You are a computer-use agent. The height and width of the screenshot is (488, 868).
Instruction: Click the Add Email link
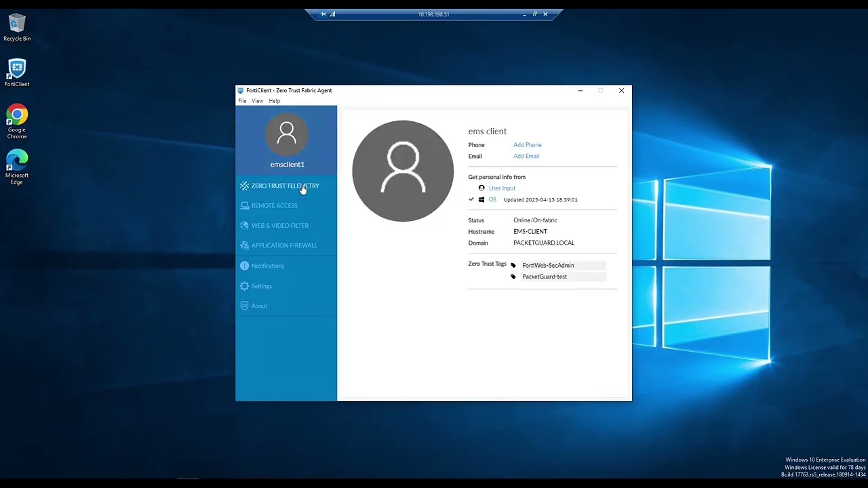(526, 157)
